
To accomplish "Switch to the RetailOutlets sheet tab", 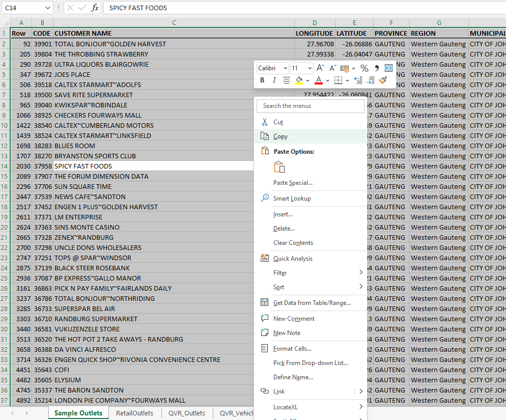I will coord(134,413).
